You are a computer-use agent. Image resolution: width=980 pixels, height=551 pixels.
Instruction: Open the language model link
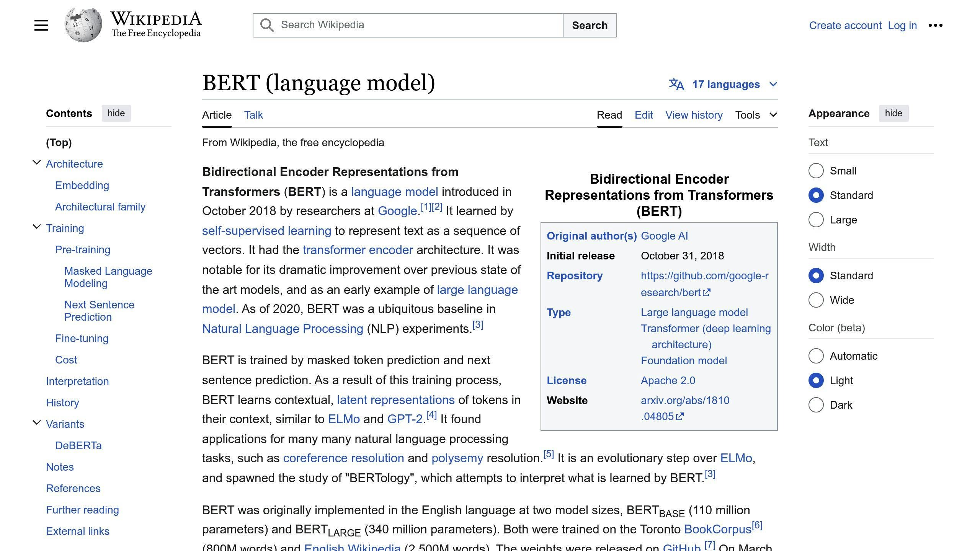click(394, 192)
